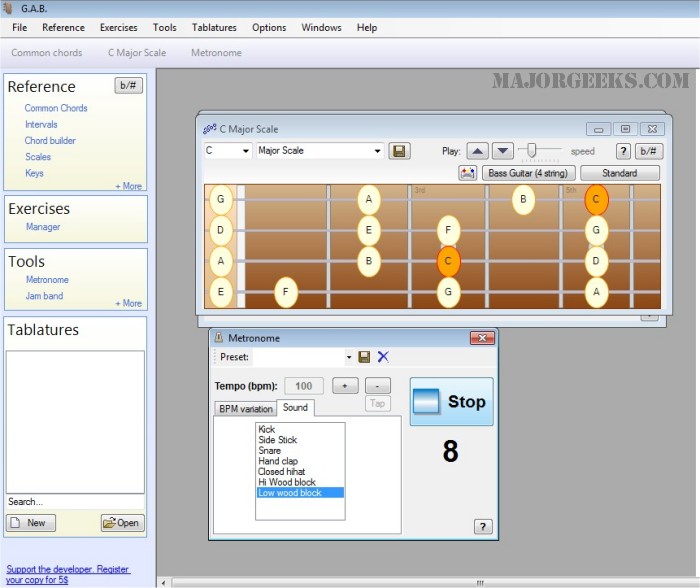
Task: Increase tempo with the plus button
Action: (x=345, y=386)
